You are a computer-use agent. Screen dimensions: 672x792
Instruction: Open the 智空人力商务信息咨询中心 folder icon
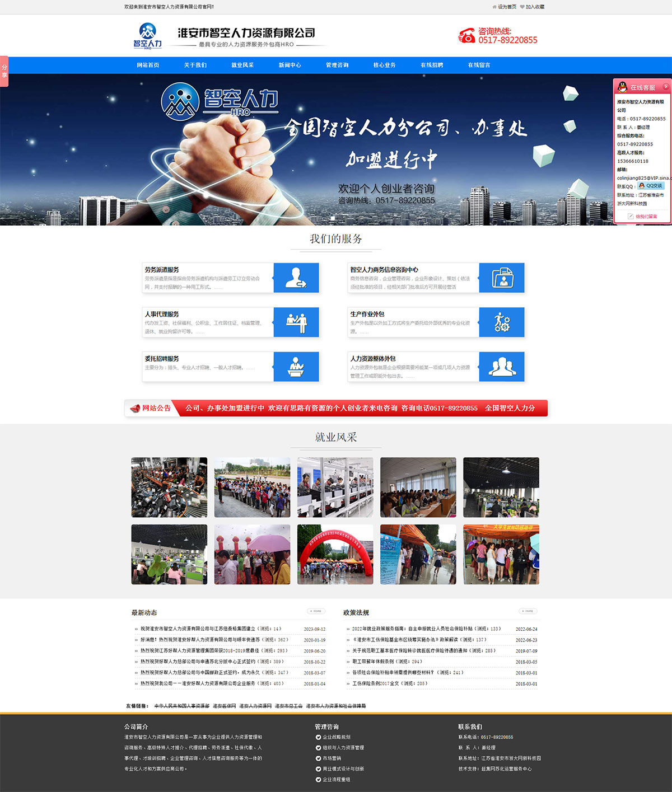pyautogui.click(x=502, y=278)
